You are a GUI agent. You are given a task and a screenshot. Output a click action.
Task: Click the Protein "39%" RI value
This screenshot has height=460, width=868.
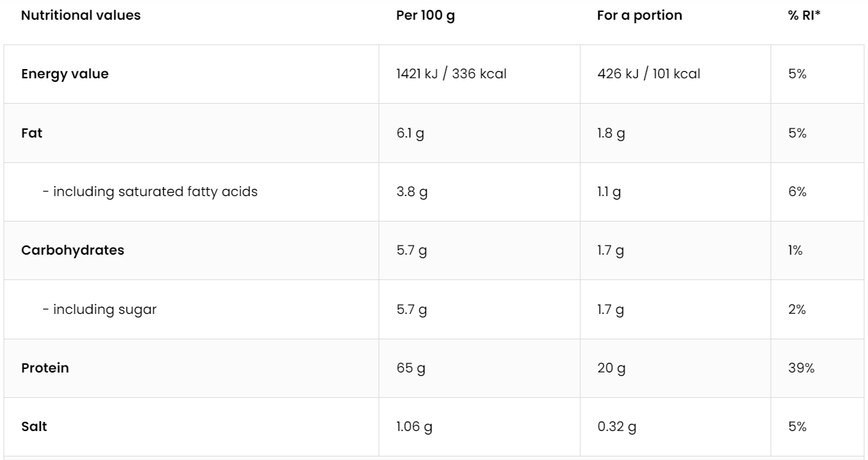(801, 368)
